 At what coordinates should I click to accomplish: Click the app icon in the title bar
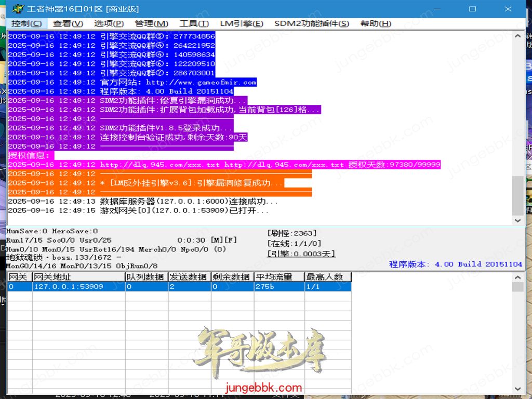tap(17, 9)
